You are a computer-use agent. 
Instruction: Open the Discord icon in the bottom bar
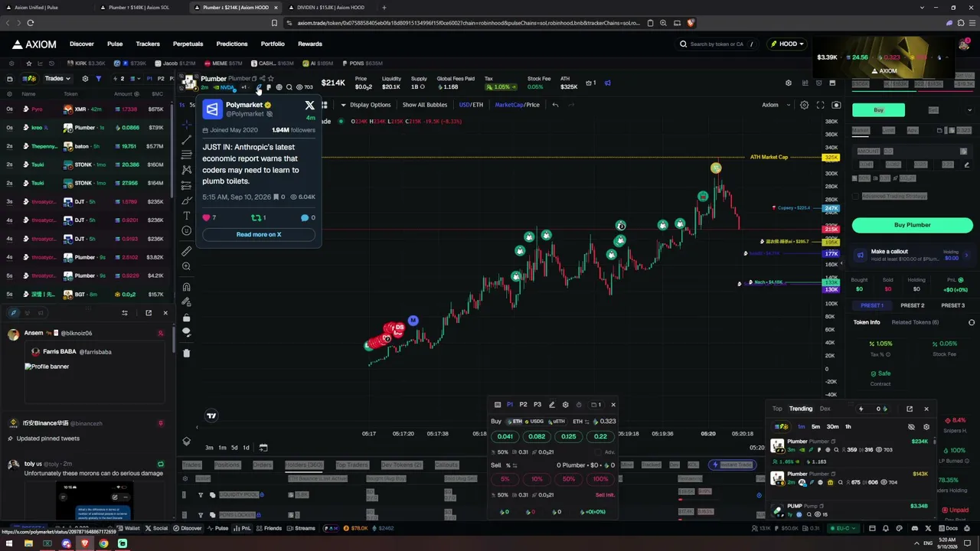coord(914,528)
